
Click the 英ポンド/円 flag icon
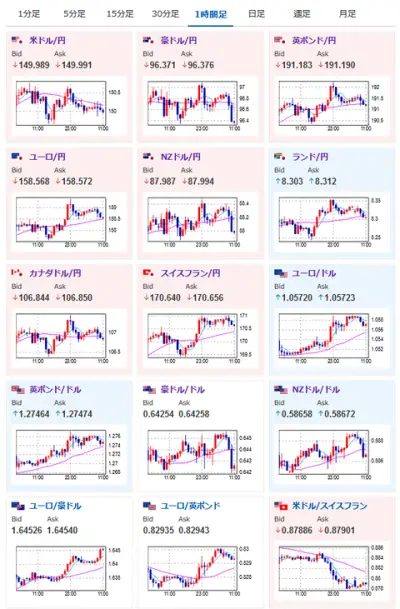tap(280, 40)
